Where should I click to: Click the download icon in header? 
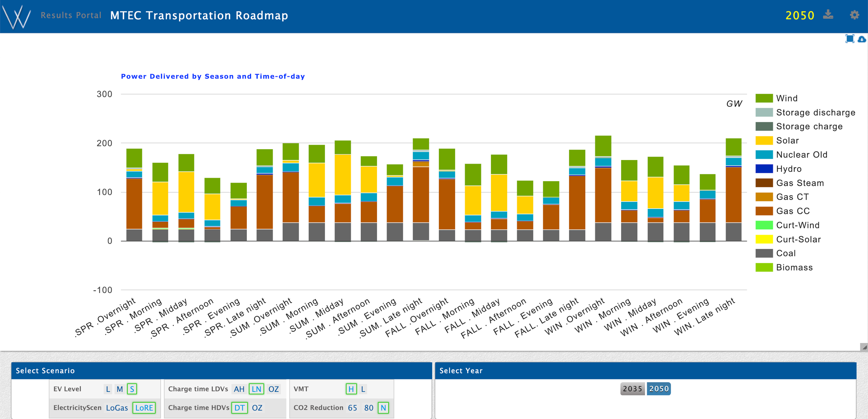[x=828, y=15]
